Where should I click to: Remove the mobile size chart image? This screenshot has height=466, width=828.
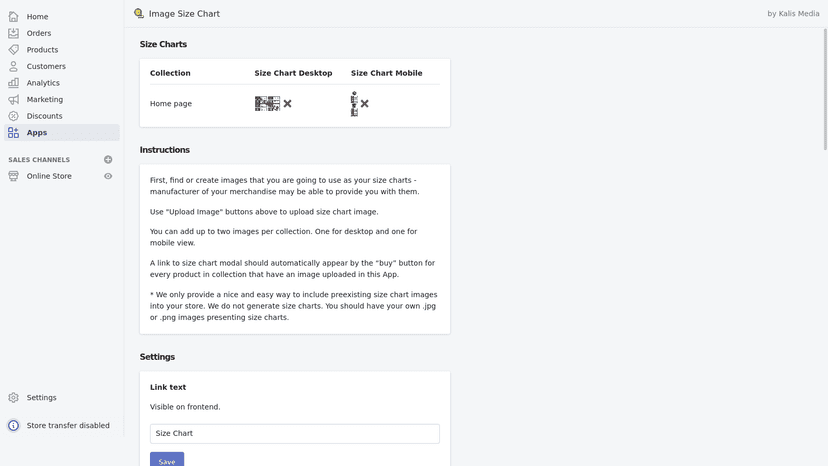[x=364, y=104]
